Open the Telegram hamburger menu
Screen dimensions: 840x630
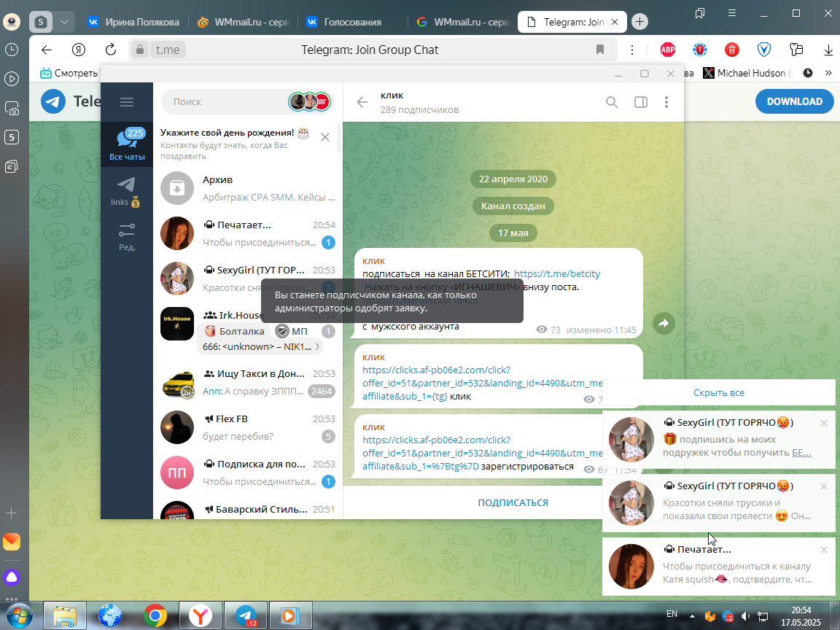126,102
